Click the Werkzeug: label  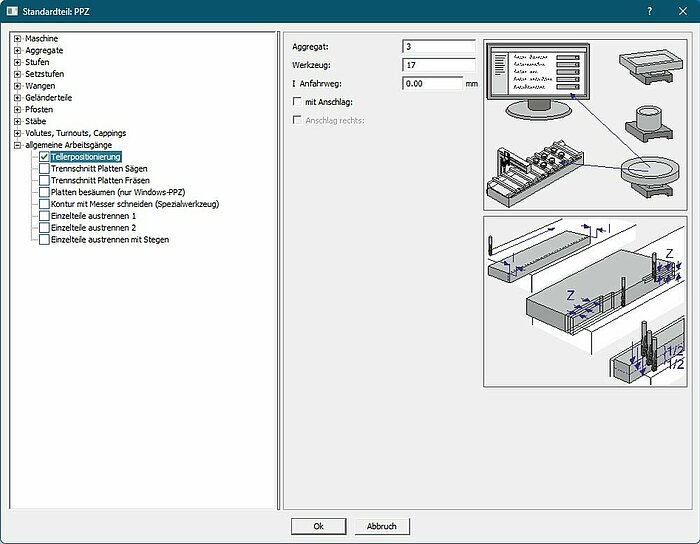(x=311, y=65)
